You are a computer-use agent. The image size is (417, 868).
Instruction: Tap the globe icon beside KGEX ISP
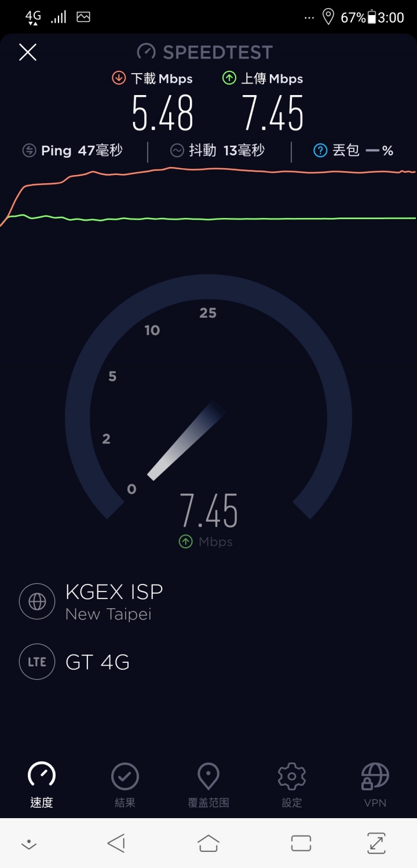[37, 601]
